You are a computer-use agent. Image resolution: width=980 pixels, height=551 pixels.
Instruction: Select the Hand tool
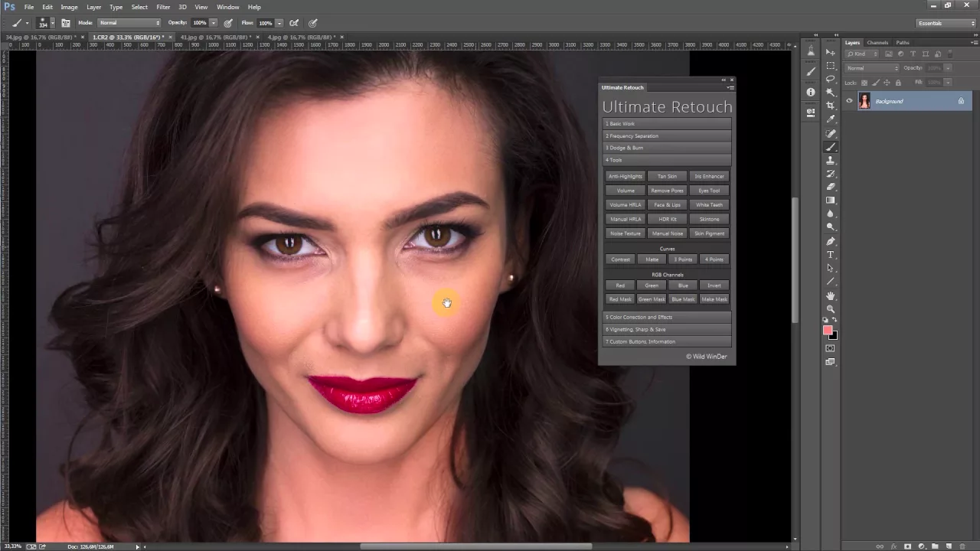click(x=831, y=296)
